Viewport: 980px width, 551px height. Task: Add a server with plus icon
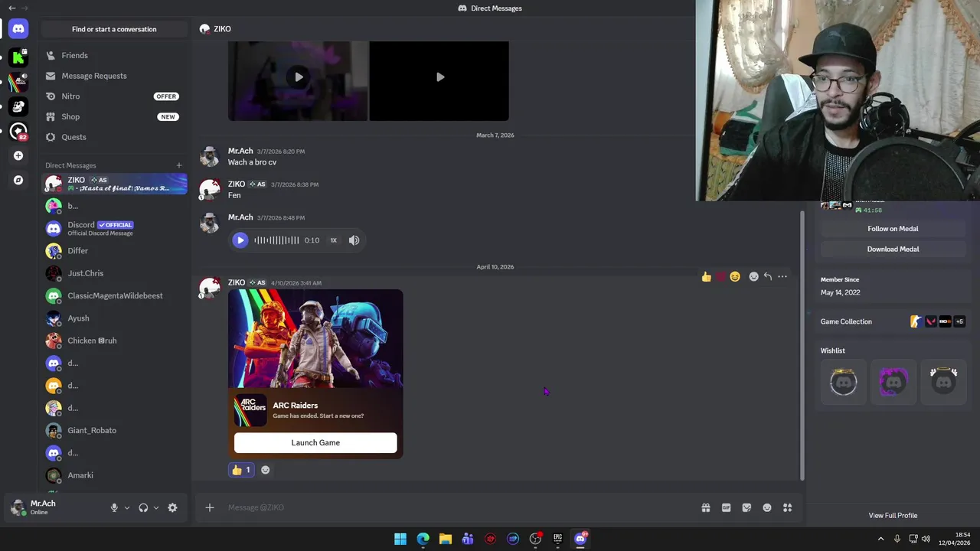pos(18,155)
